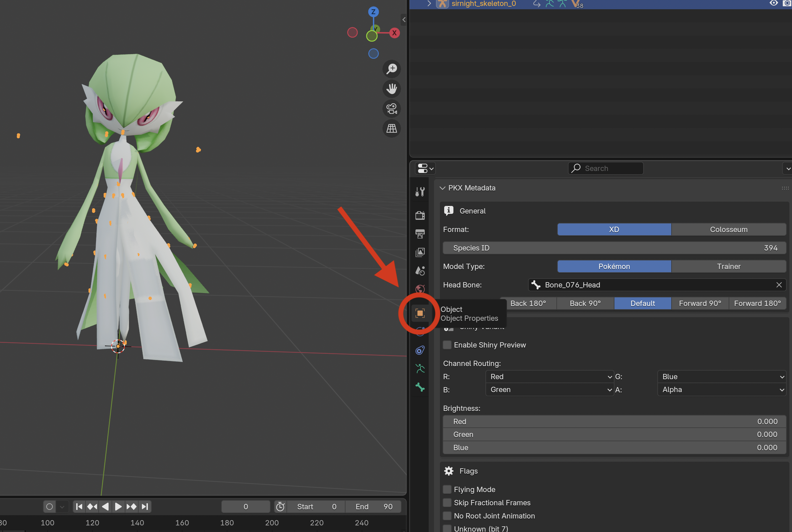Jump to the first frame
The height and width of the screenshot is (532, 792).
pyautogui.click(x=79, y=507)
